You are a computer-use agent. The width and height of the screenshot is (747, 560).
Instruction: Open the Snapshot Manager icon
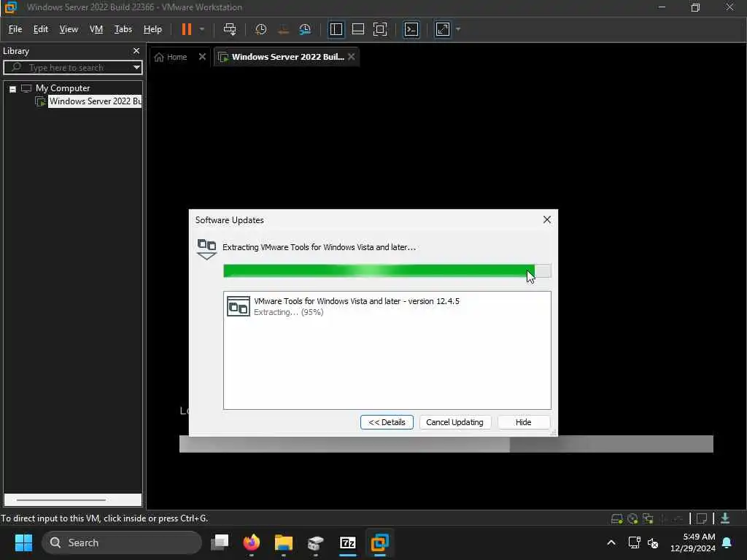[305, 29]
